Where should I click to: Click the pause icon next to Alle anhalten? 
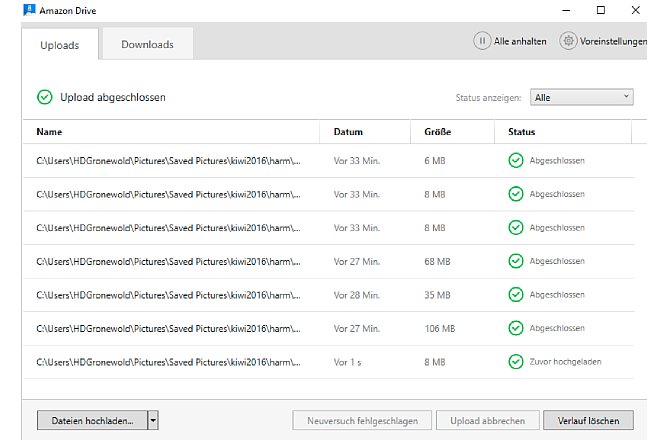[x=482, y=41]
